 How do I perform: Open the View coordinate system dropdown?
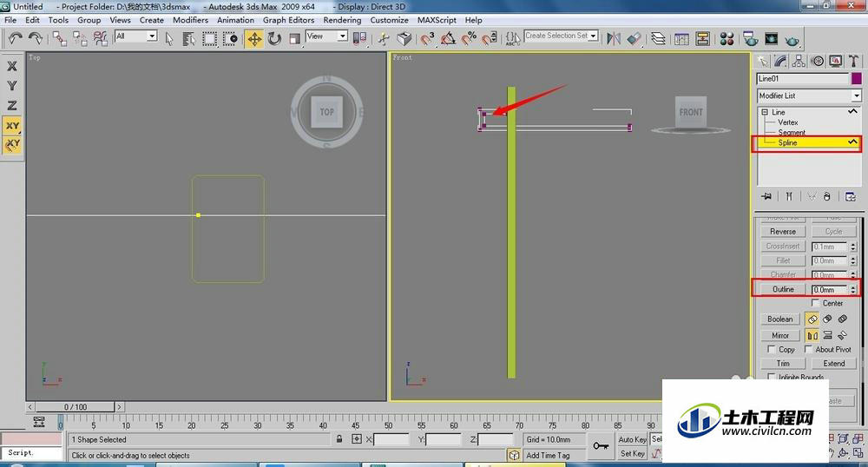326,36
